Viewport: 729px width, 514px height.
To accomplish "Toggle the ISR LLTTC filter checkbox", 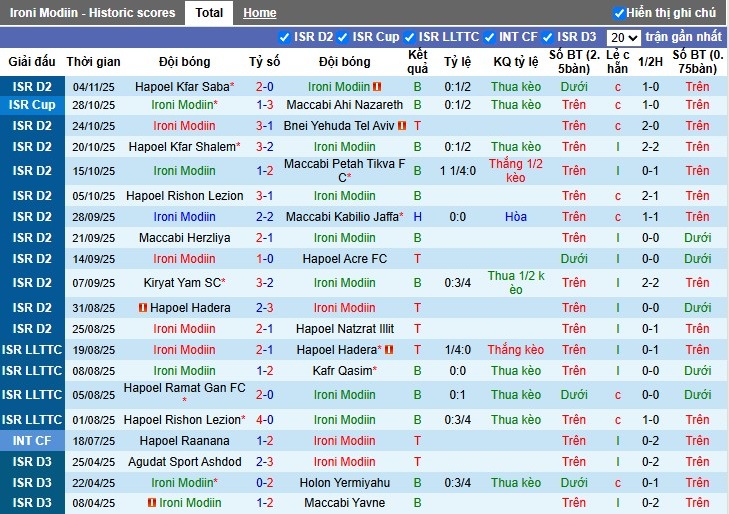I will (x=409, y=37).
